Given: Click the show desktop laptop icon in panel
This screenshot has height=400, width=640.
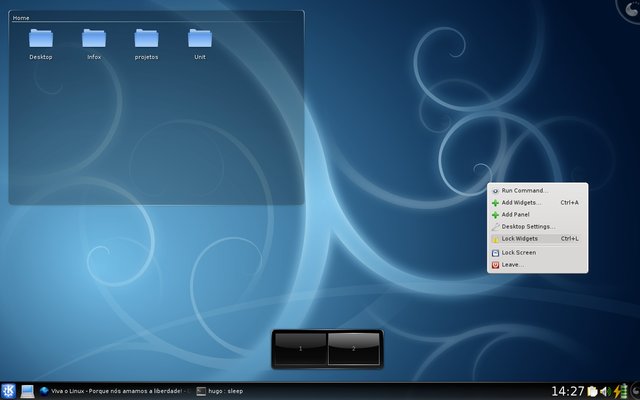Looking at the screenshot, I should pos(27,391).
